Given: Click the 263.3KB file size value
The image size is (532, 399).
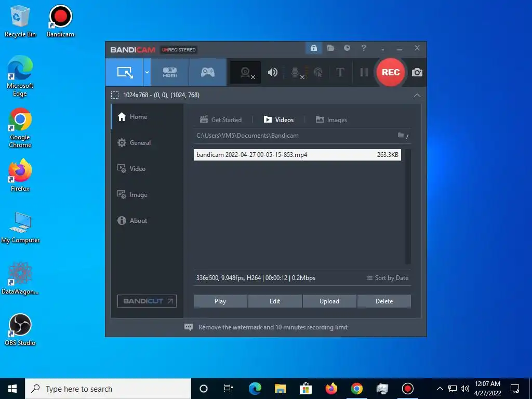Looking at the screenshot, I should (388, 155).
